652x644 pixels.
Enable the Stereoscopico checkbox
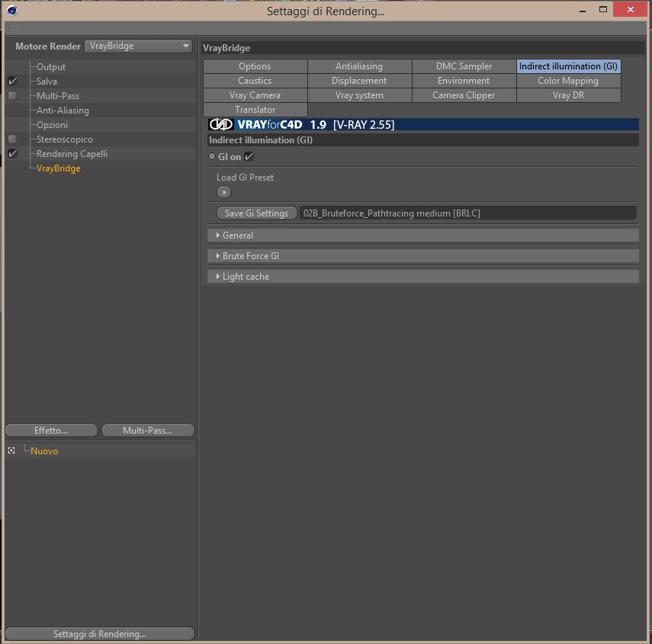[13, 139]
